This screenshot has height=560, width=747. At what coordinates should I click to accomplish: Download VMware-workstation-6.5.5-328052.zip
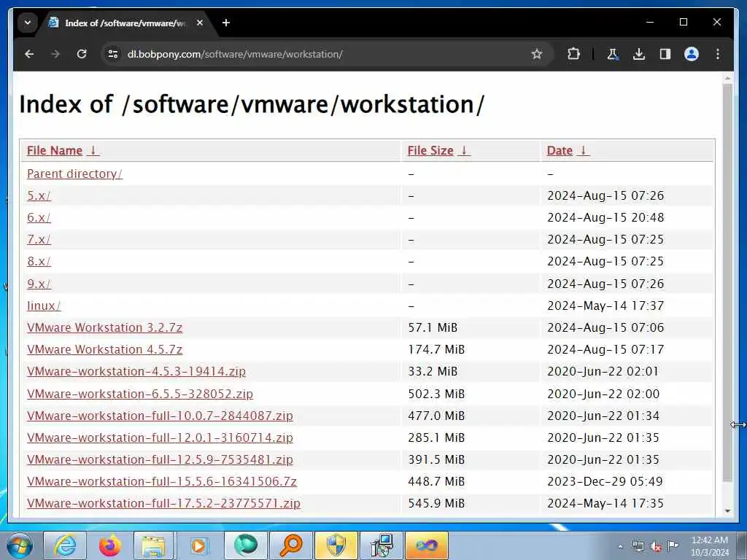point(140,394)
